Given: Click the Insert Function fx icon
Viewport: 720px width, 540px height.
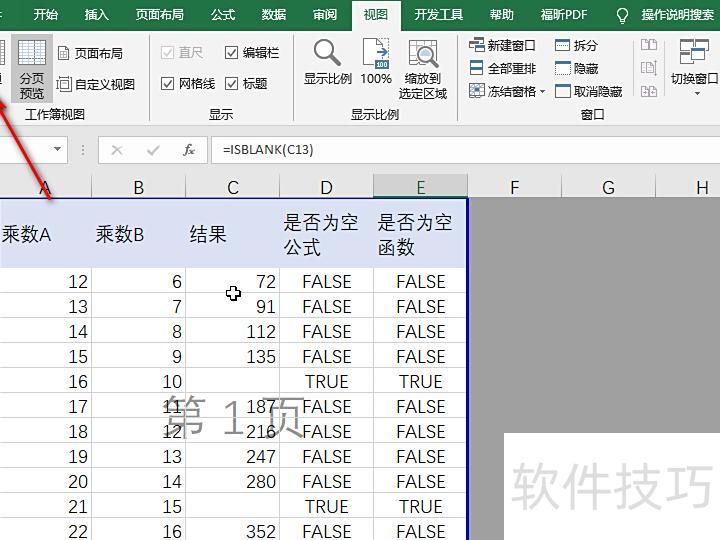Looking at the screenshot, I should pos(189,150).
